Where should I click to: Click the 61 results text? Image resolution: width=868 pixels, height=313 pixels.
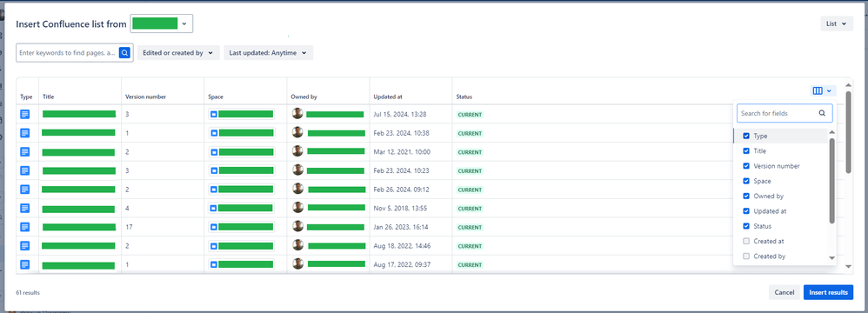[x=28, y=292]
